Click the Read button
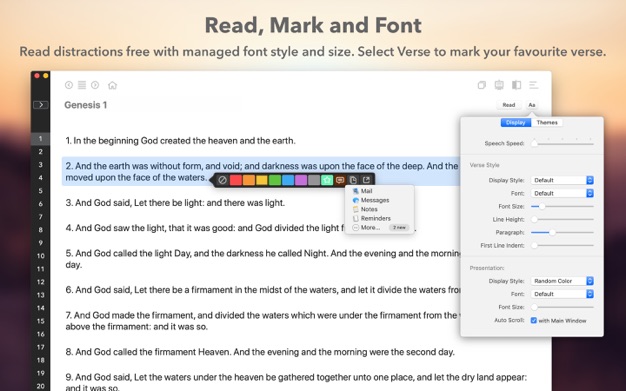The image size is (626, 391). (x=509, y=105)
